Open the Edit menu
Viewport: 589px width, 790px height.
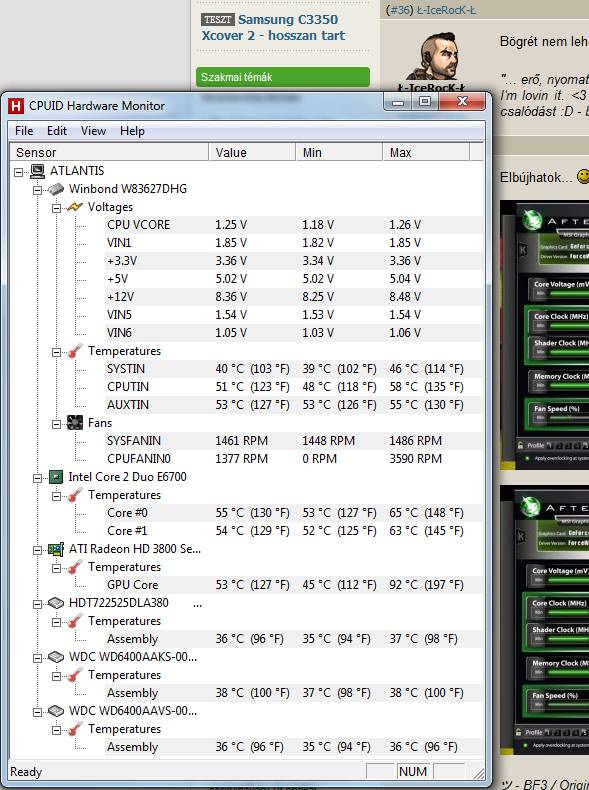(x=57, y=131)
